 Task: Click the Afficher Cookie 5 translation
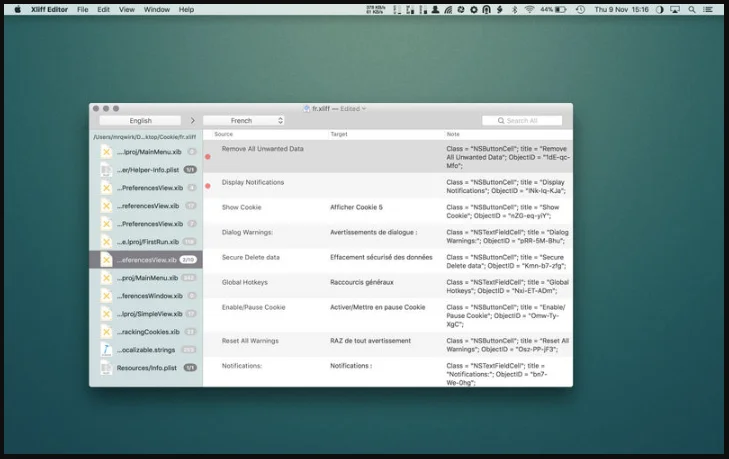pyautogui.click(x=356, y=207)
